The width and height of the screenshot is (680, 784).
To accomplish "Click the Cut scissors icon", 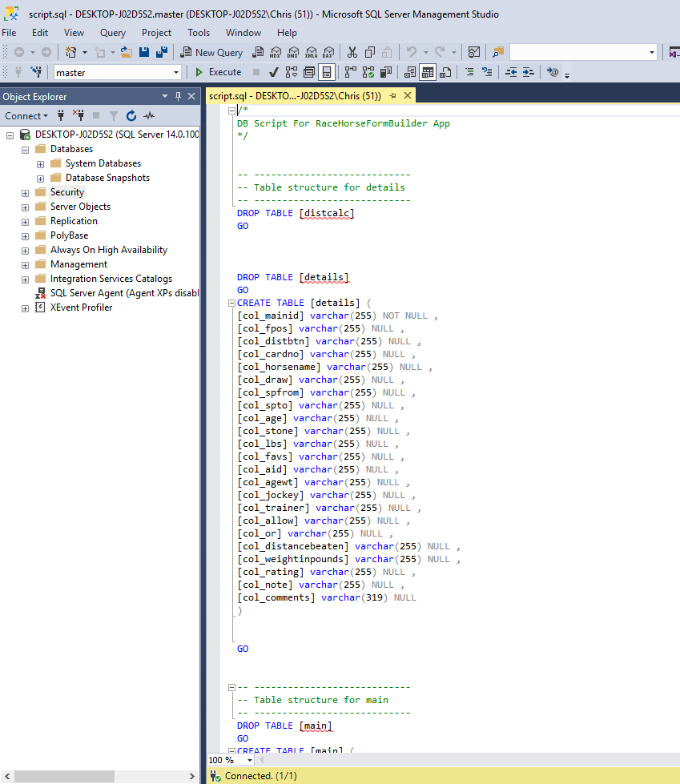I will pyautogui.click(x=352, y=52).
